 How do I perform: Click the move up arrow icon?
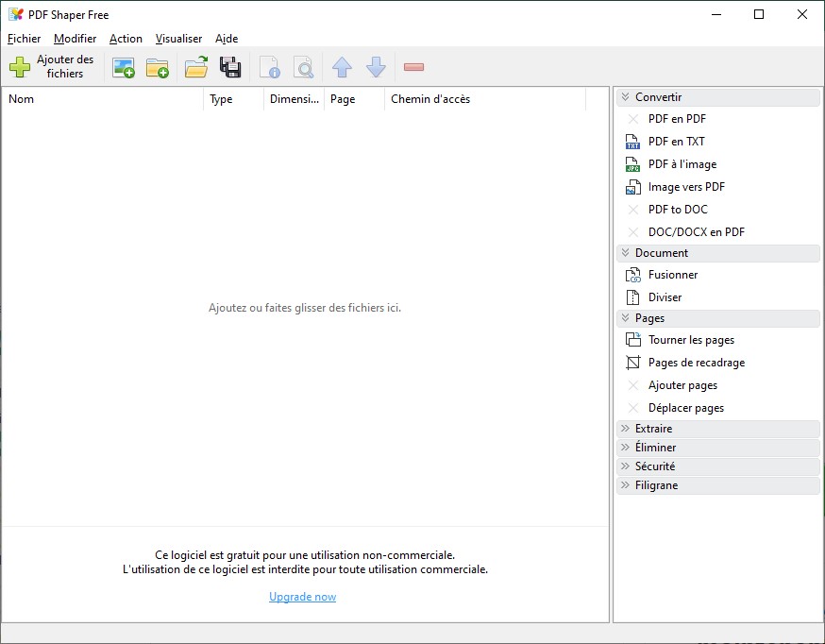pos(342,67)
